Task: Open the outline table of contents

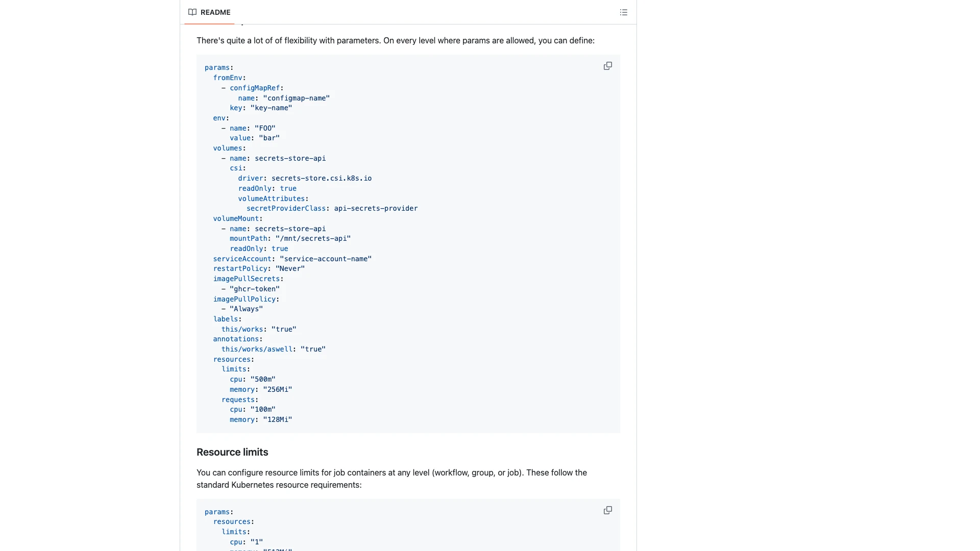Action: tap(623, 12)
